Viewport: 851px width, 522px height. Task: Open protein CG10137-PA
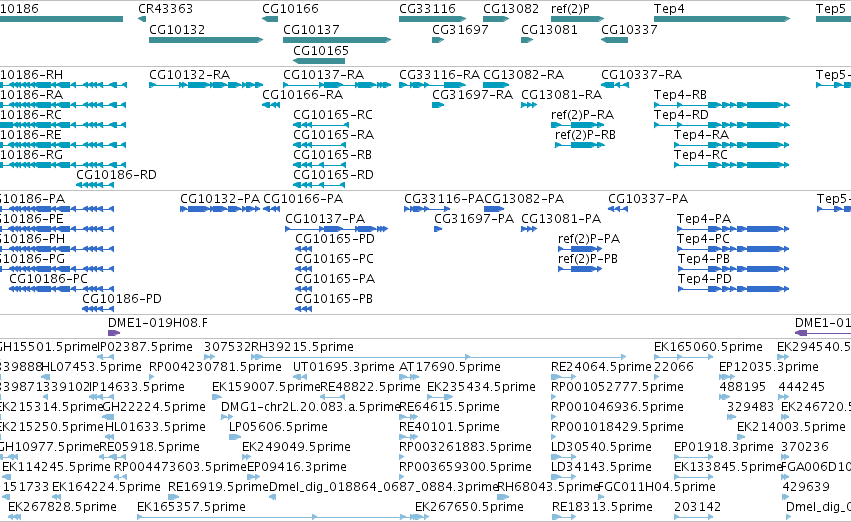325,219
